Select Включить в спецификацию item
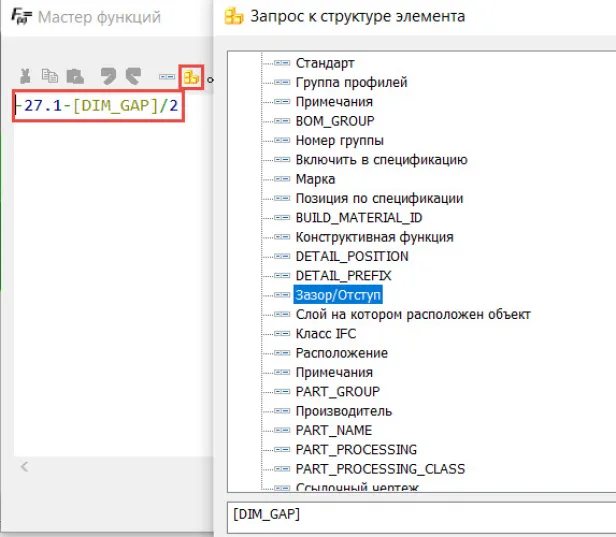This screenshot has height=537, width=616. (x=381, y=159)
